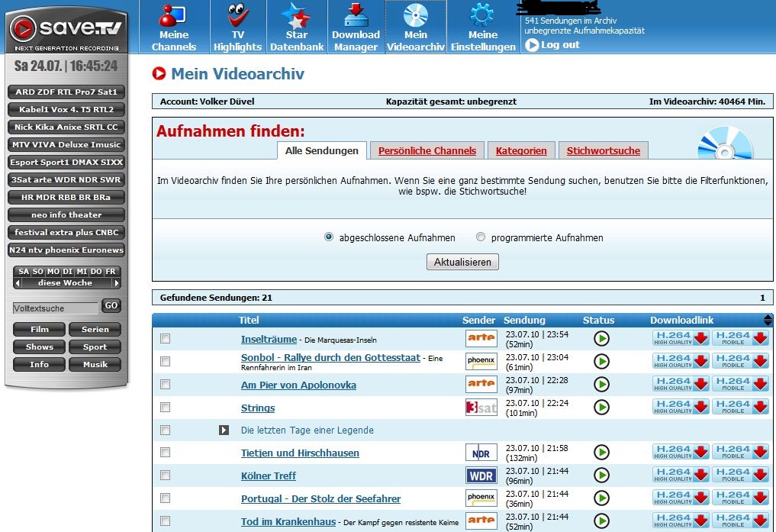Download Strings in H.264 Mobile
776x532 pixels.
(740, 407)
